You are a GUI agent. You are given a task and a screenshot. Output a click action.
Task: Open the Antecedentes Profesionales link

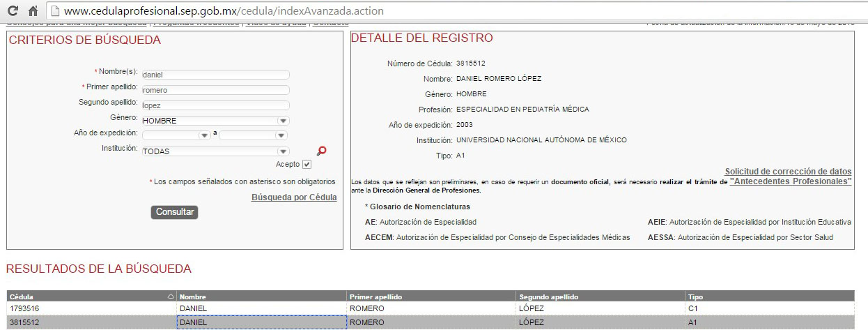(790, 181)
